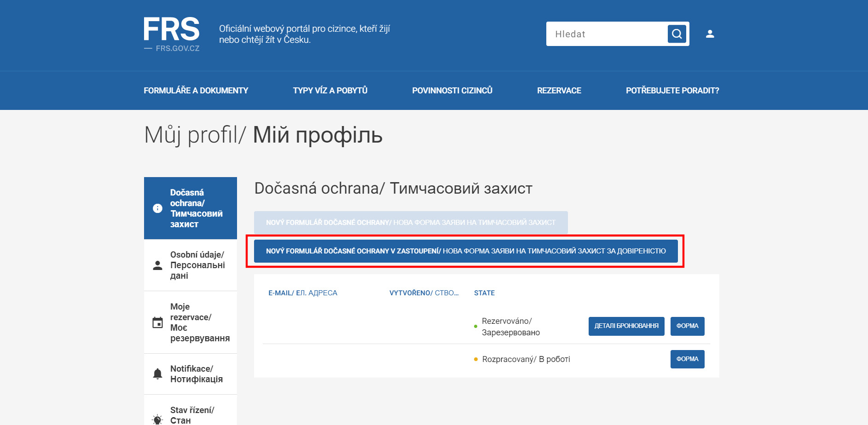The width and height of the screenshot is (868, 425).
Task: Open Stav řízení sidebar section
Action: [x=191, y=411]
